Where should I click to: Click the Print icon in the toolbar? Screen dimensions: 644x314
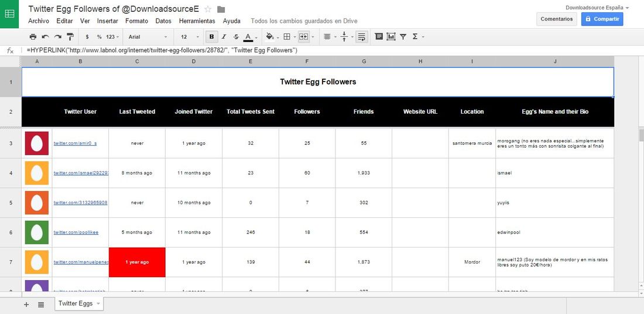33,37
